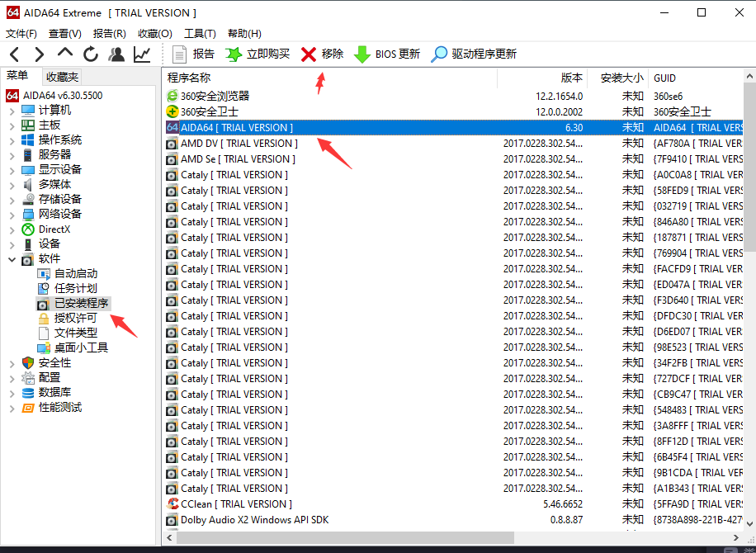Open the graph chart toolbar icon

click(142, 54)
